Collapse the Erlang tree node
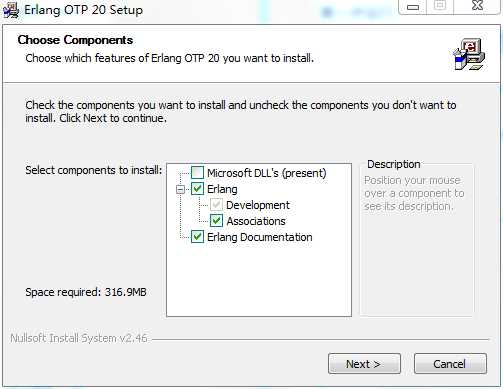The image size is (503, 389). [x=180, y=189]
